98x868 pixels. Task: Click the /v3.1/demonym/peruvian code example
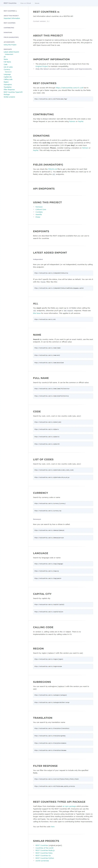[x=63, y=538]
